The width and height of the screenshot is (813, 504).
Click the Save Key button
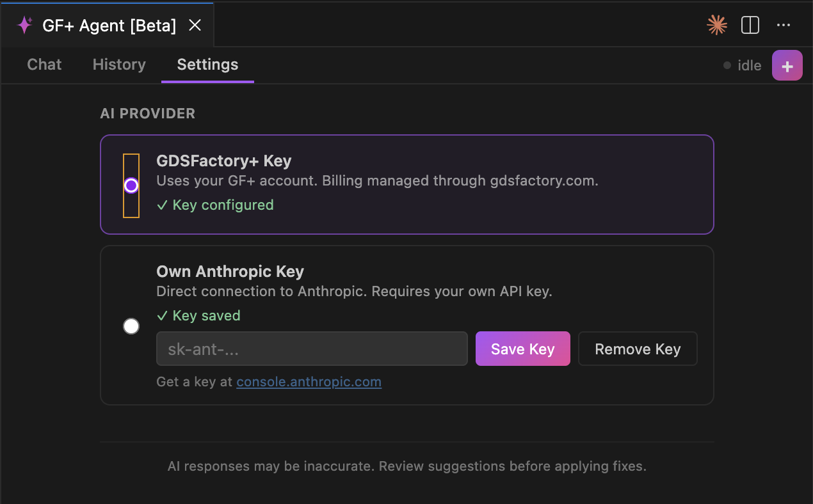pyautogui.click(x=522, y=349)
